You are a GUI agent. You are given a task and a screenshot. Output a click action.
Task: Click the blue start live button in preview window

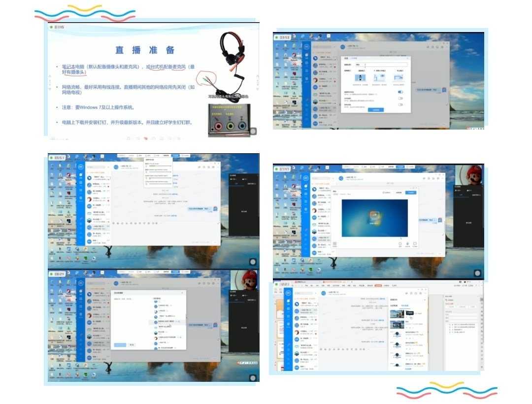410,192
